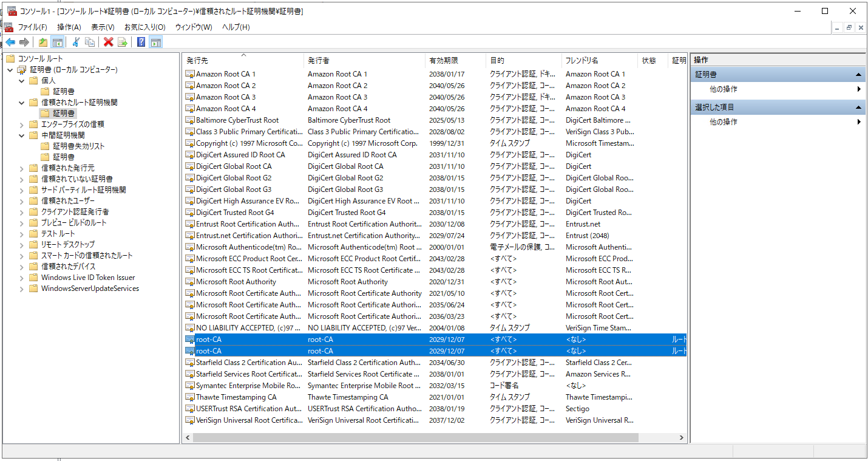
Task: Expand the 信頼されていない証明書 node
Action: pyautogui.click(x=22, y=179)
